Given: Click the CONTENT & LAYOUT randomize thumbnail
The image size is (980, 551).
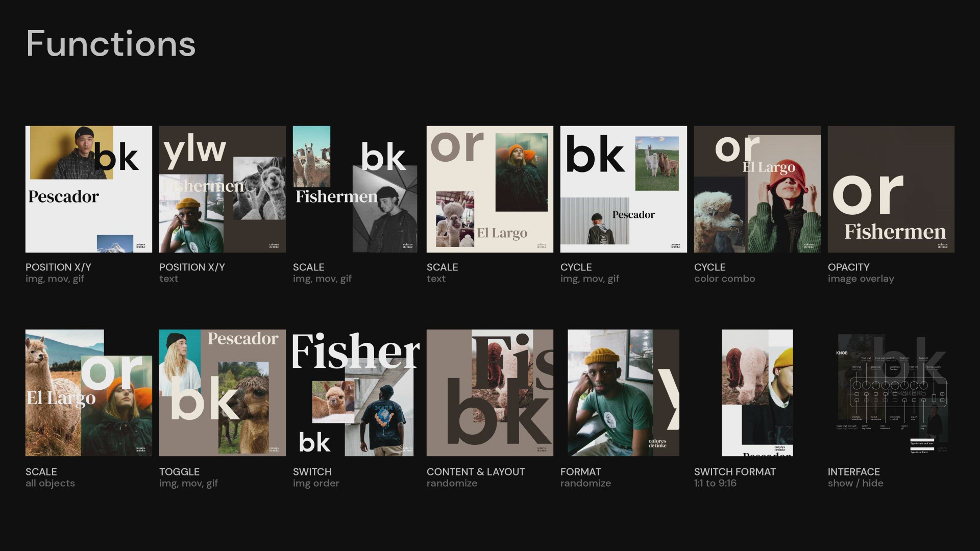Looking at the screenshot, I should tap(490, 393).
